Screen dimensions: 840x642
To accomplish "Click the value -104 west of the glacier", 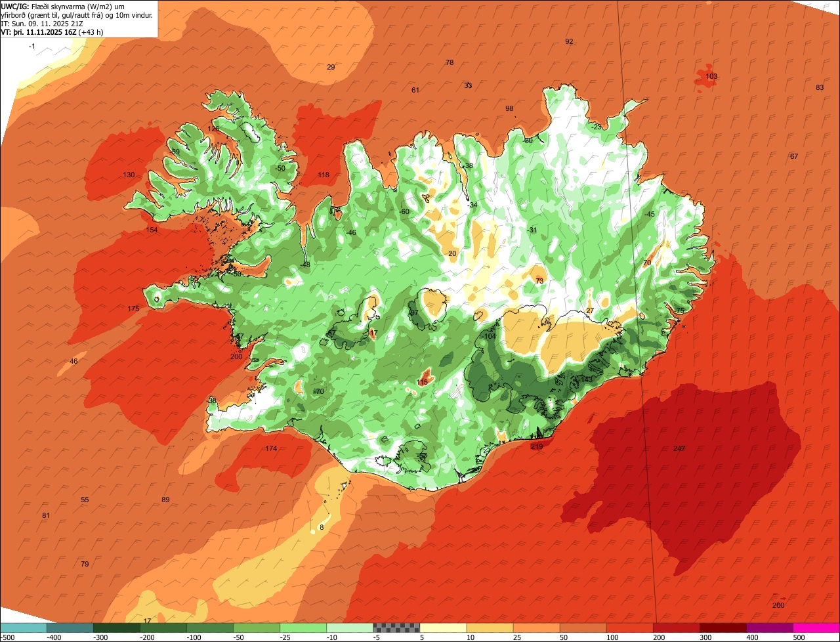I will [489, 336].
